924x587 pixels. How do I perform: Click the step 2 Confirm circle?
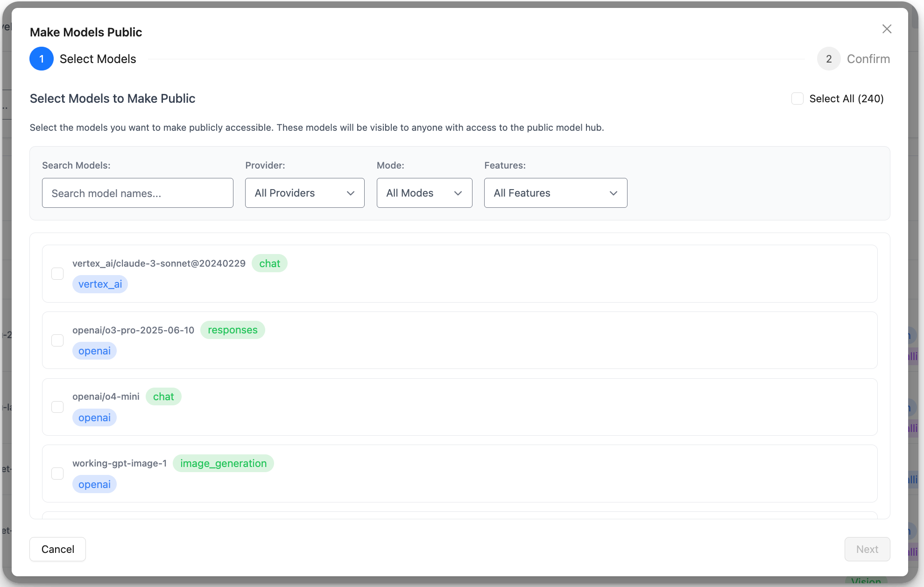(x=829, y=59)
